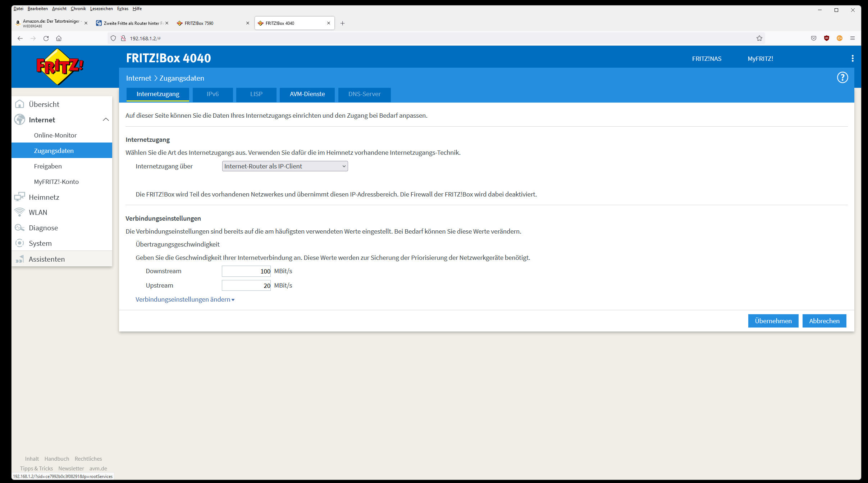Open the avm.de footer link
The image size is (868, 483).
pyautogui.click(x=98, y=469)
